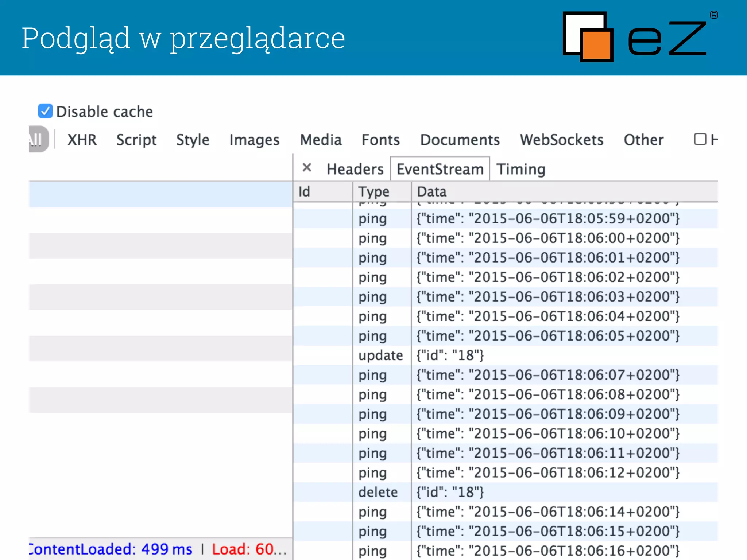The image size is (747, 560).
Task: Filter requests by Style
Action: pyautogui.click(x=193, y=140)
